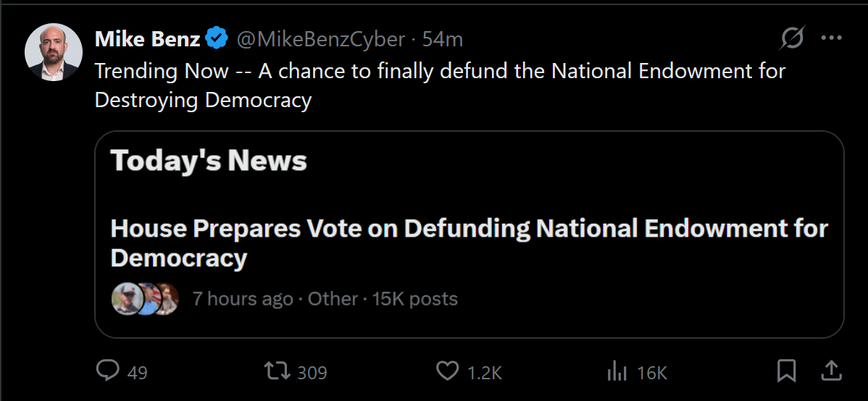Click the reply speech bubble icon
The width and height of the screenshot is (868, 401).
(107, 371)
